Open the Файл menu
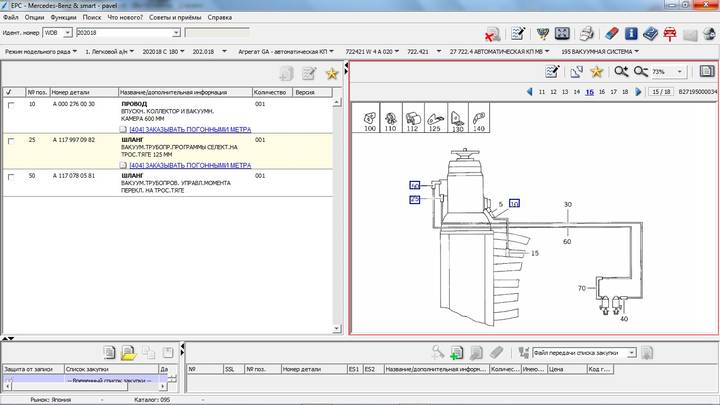This screenshot has width=720, height=405. click(11, 17)
